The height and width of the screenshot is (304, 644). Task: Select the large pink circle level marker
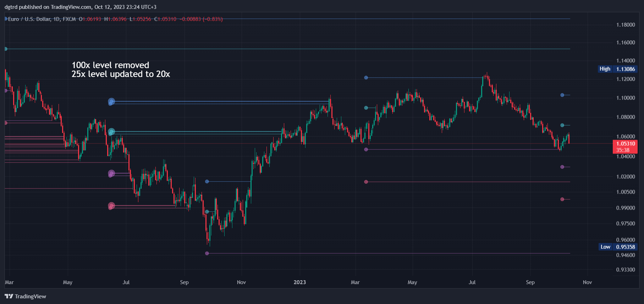pyautogui.click(x=111, y=206)
